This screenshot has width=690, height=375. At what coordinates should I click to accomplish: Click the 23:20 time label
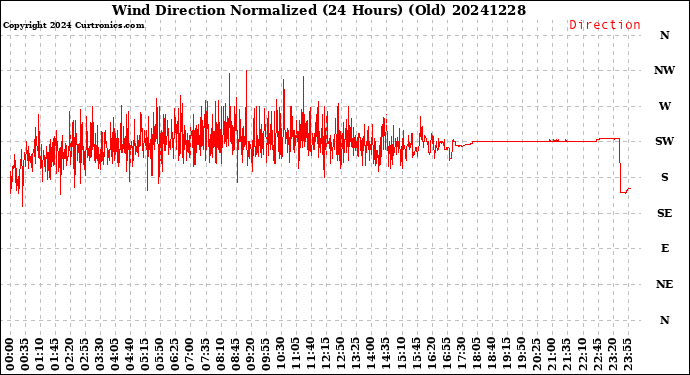612,354
